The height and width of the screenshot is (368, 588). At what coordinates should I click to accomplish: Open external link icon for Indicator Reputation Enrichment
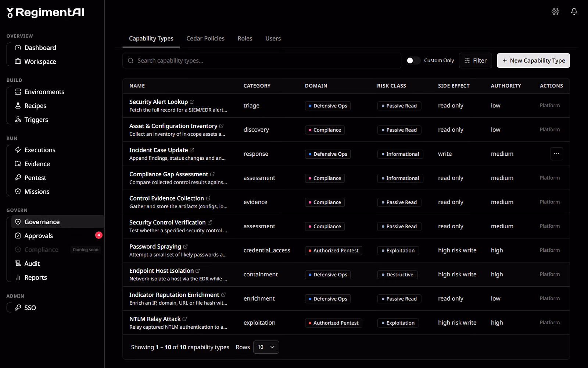223,295
